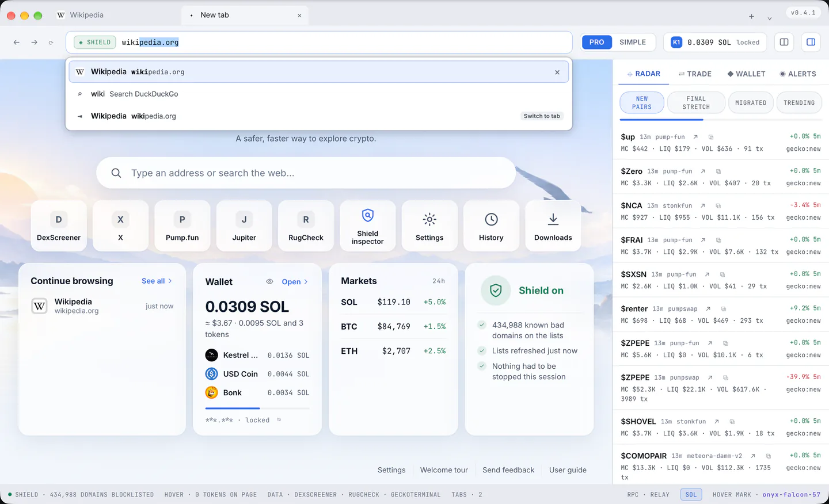Screen dimensions: 829x504
Task: Open the Downloads tile
Action: (x=553, y=226)
